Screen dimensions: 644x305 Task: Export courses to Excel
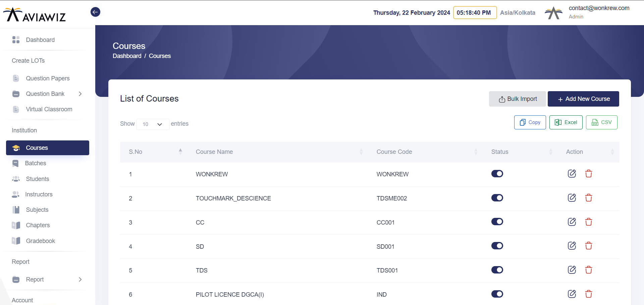pyautogui.click(x=566, y=122)
